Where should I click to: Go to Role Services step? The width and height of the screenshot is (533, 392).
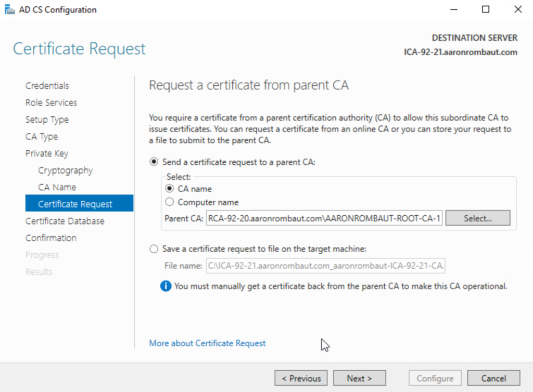point(51,103)
